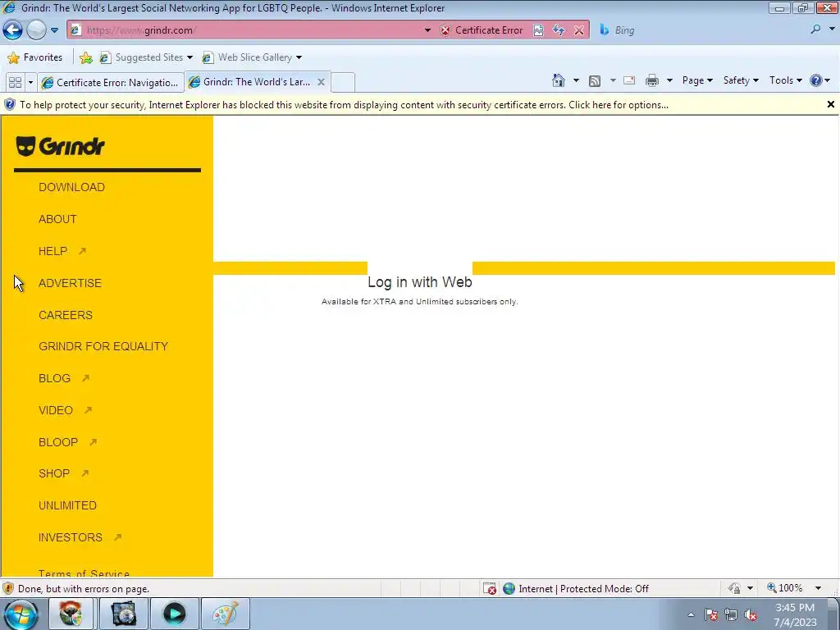Click the Forward navigation arrow button
The width and height of the screenshot is (840, 630).
click(x=36, y=30)
